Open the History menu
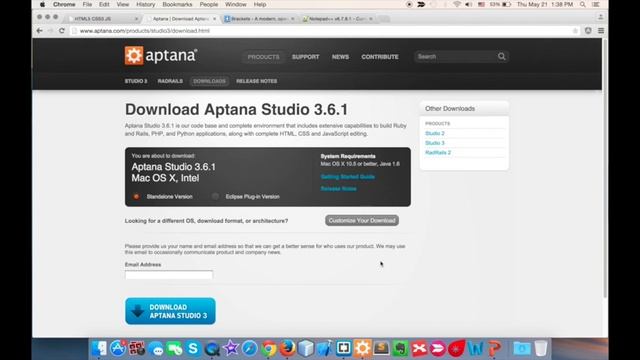 coord(146,4)
